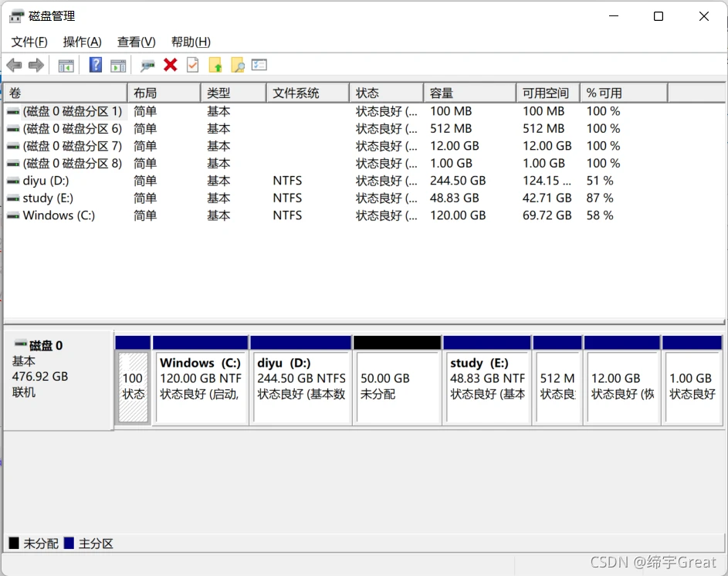Click the properties checkmark document icon
The width and height of the screenshot is (728, 576).
193,65
